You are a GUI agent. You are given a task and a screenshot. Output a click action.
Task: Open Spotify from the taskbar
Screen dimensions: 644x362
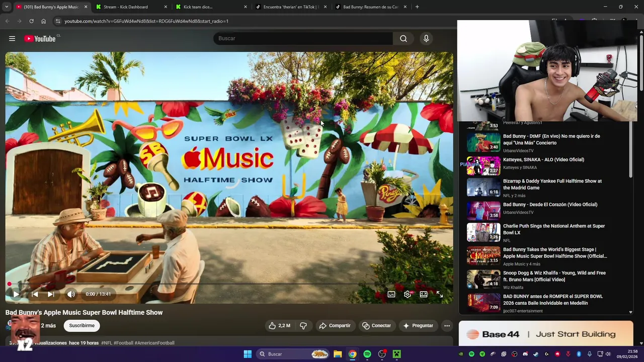click(367, 354)
